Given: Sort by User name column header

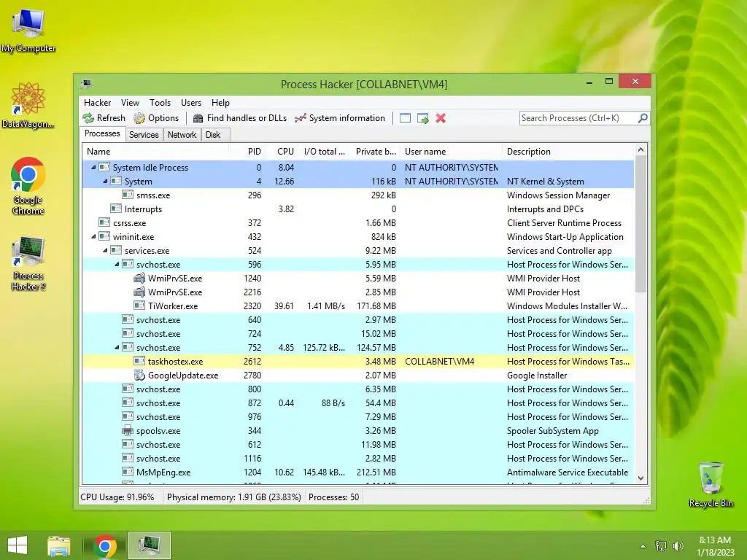Looking at the screenshot, I should [x=451, y=152].
